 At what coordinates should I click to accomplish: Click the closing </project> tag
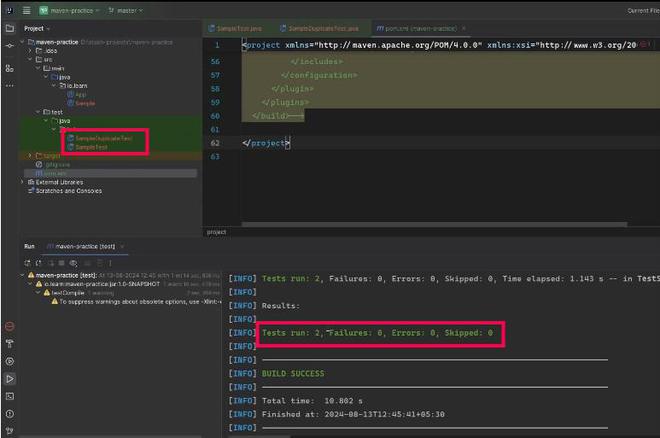click(x=266, y=143)
